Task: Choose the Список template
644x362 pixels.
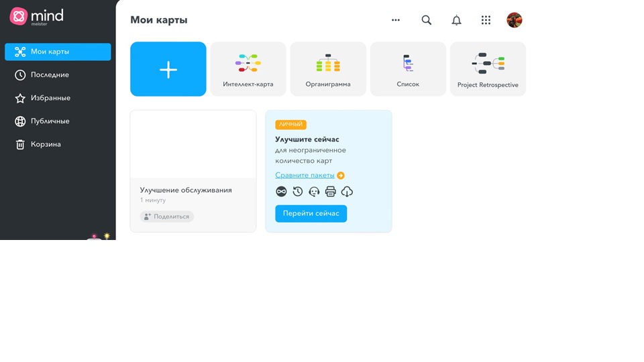Action: [408, 69]
